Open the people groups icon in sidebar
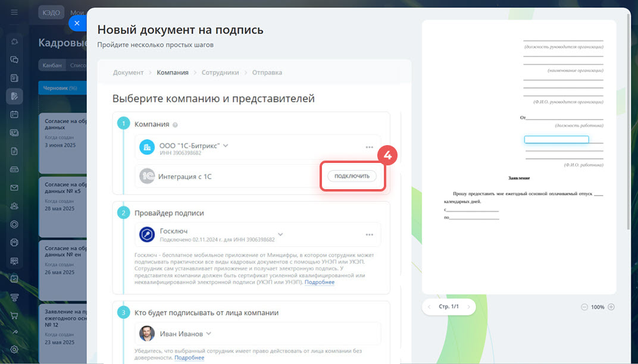 tap(14, 206)
